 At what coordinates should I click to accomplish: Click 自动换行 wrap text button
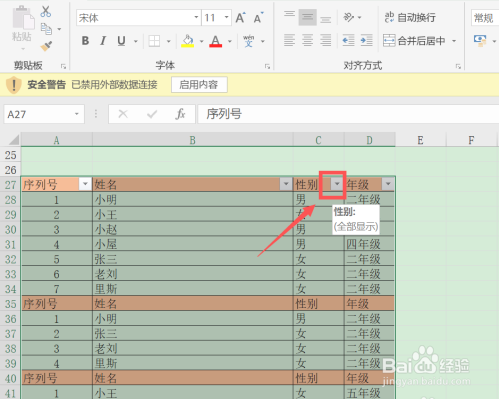point(410,17)
